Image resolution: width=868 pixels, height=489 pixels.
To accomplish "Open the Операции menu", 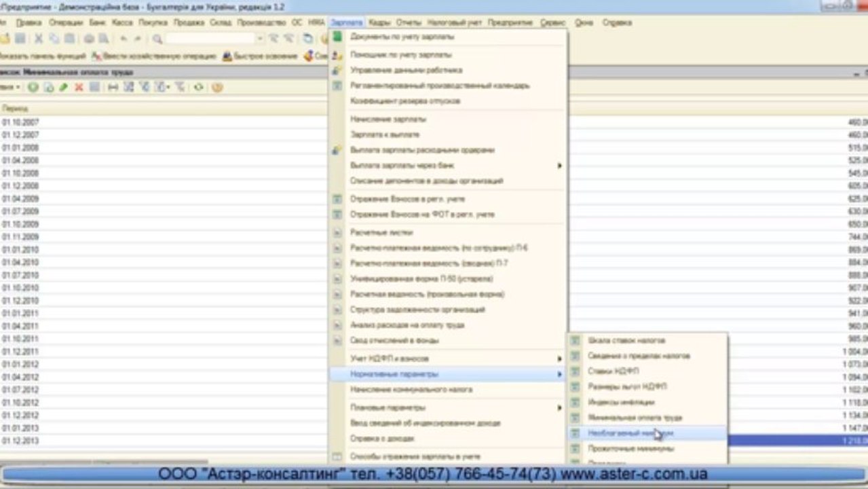I will coord(66,22).
